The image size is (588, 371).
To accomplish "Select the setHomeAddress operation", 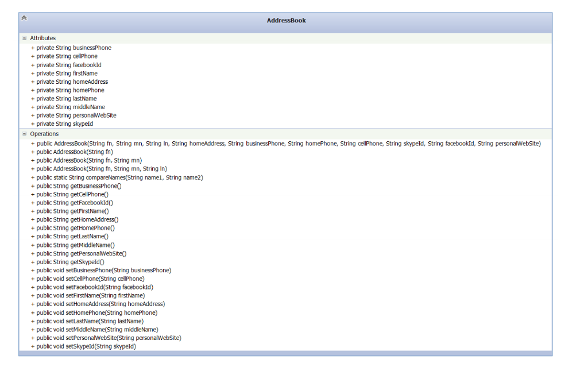I will (x=98, y=303).
